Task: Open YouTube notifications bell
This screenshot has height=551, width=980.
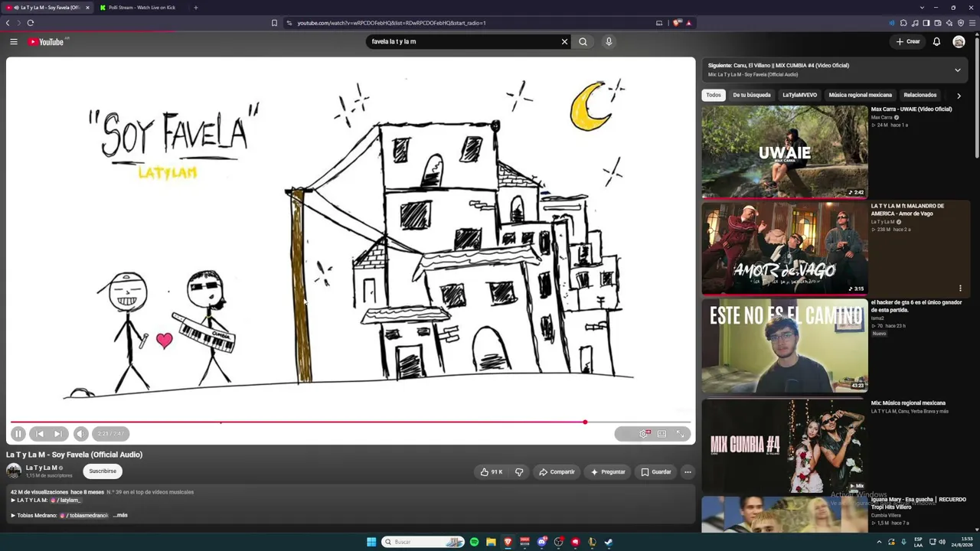Action: tap(936, 41)
